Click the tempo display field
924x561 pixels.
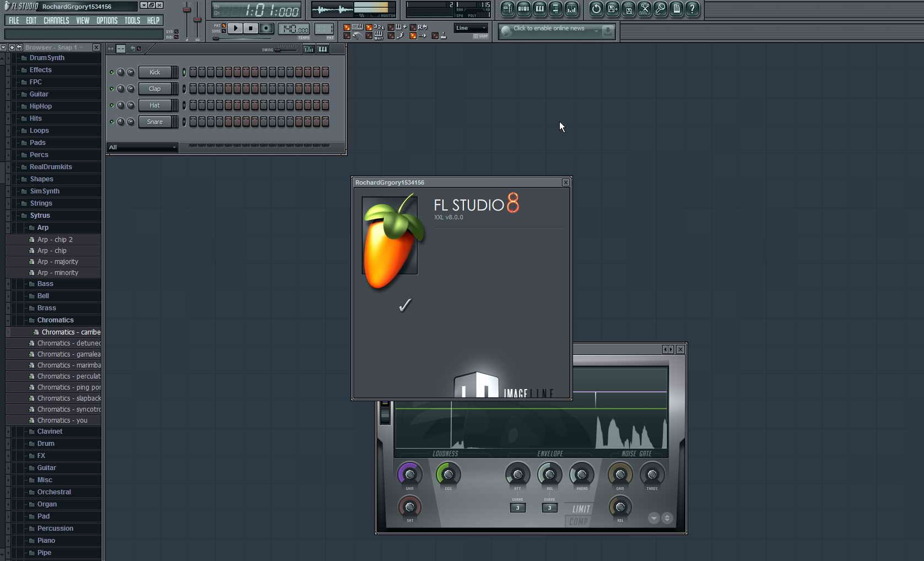[294, 29]
